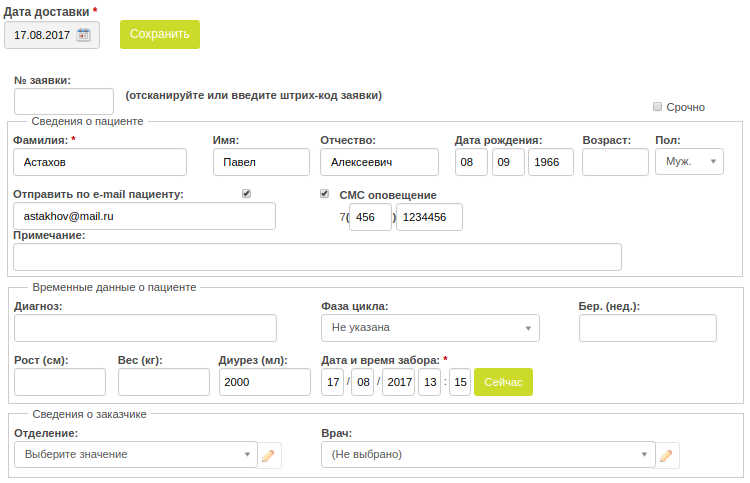Expand the Фаза цикла dropdown
750x483 pixels.
tap(430, 328)
